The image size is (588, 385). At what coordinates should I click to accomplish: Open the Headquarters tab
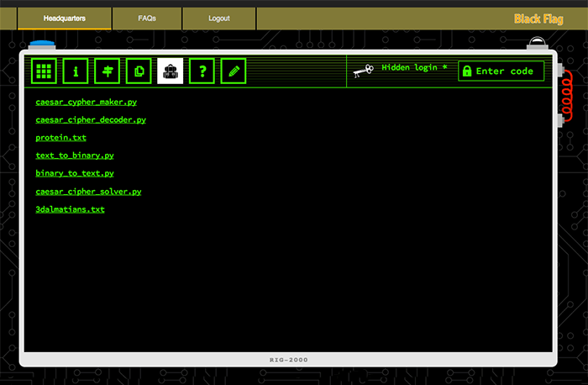point(65,18)
